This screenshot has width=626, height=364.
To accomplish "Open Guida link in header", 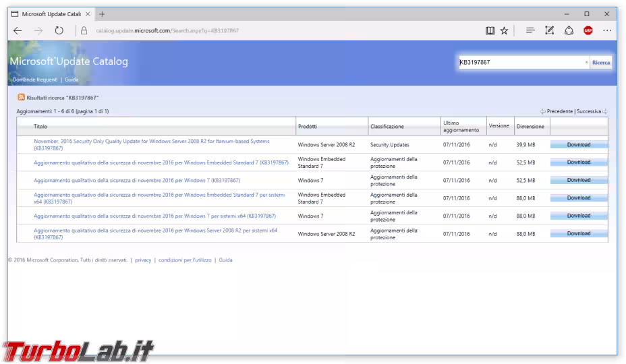I will [x=72, y=80].
